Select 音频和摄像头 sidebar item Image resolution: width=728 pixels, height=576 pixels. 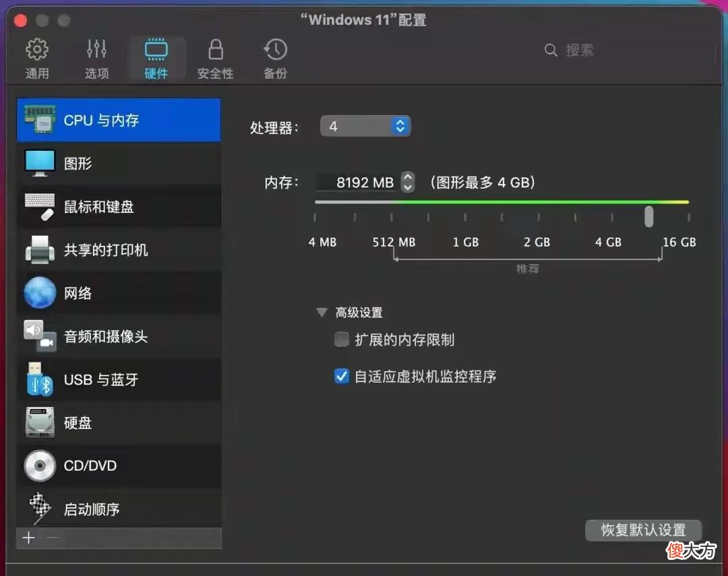[x=119, y=336]
